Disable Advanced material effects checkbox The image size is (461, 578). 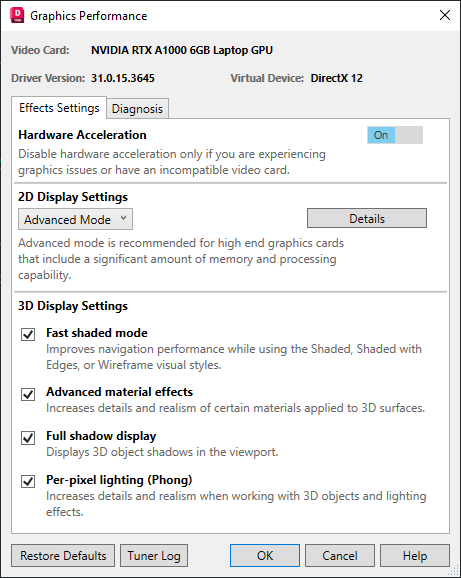click(x=28, y=394)
